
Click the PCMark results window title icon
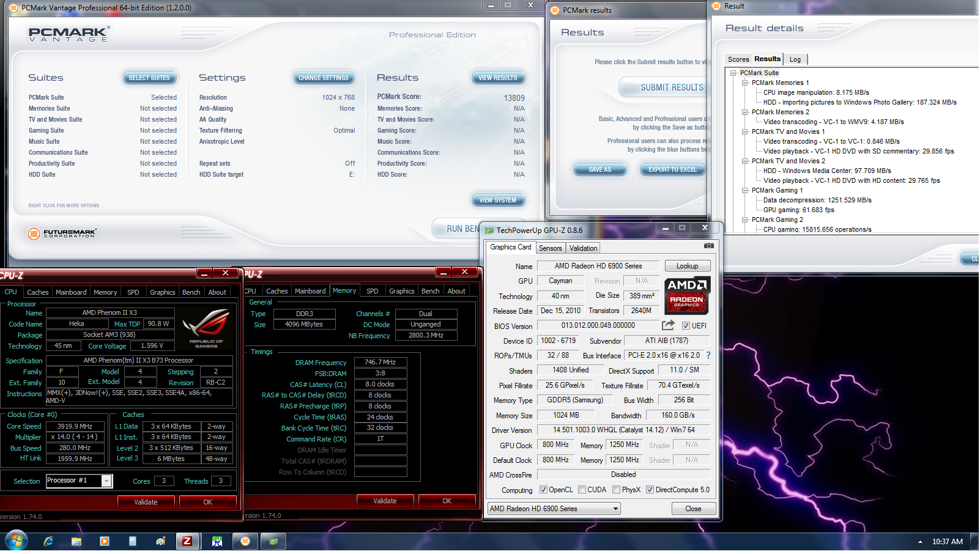pyautogui.click(x=555, y=10)
